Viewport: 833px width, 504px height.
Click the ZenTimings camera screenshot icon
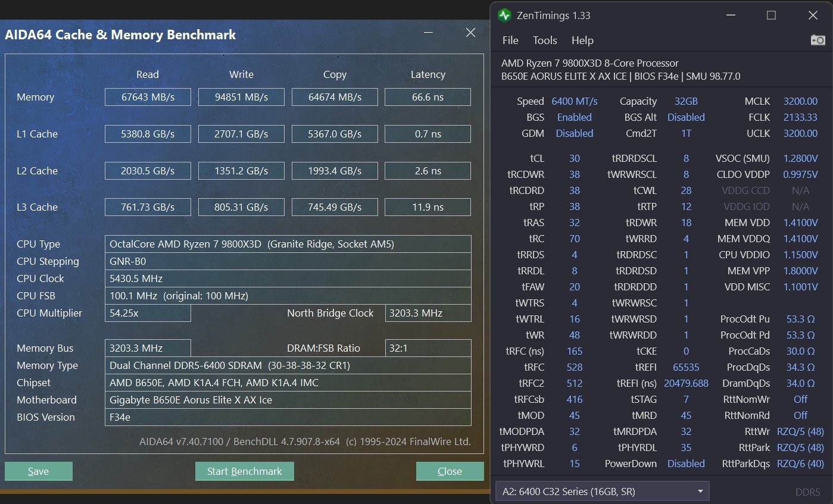tap(818, 40)
